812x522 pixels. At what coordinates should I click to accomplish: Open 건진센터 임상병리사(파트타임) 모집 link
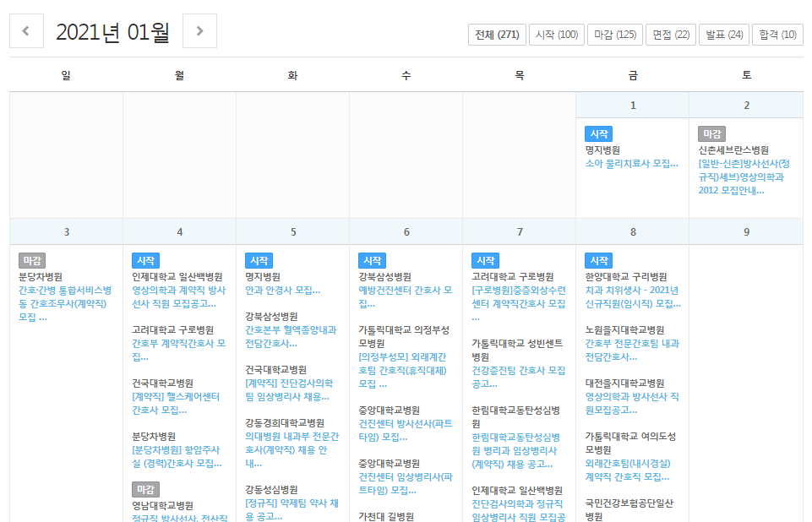tap(406, 484)
